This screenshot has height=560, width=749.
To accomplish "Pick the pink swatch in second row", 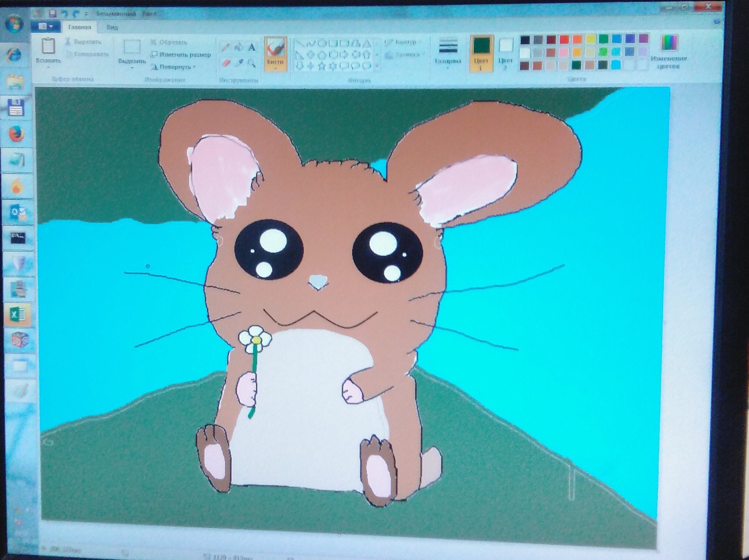I will pos(564,52).
